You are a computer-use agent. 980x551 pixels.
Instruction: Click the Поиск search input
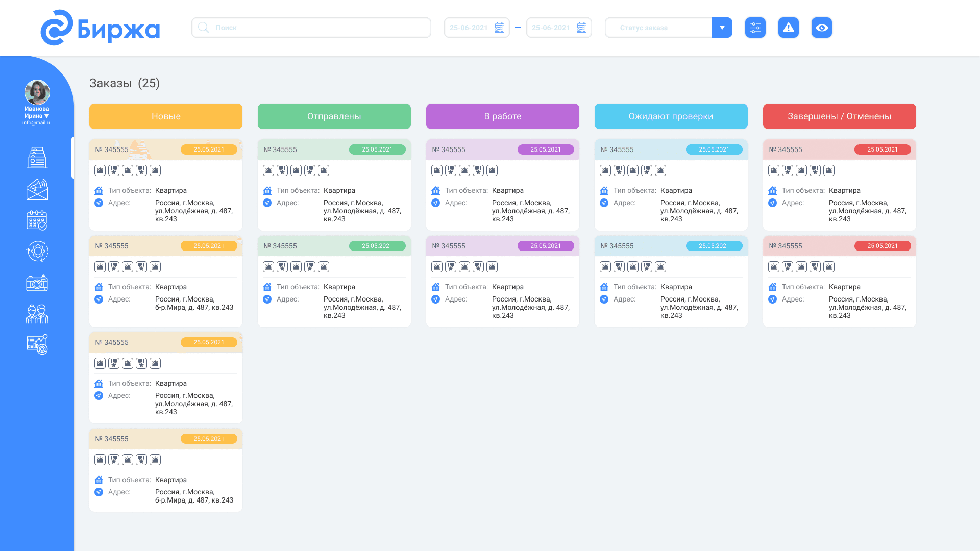(x=311, y=28)
